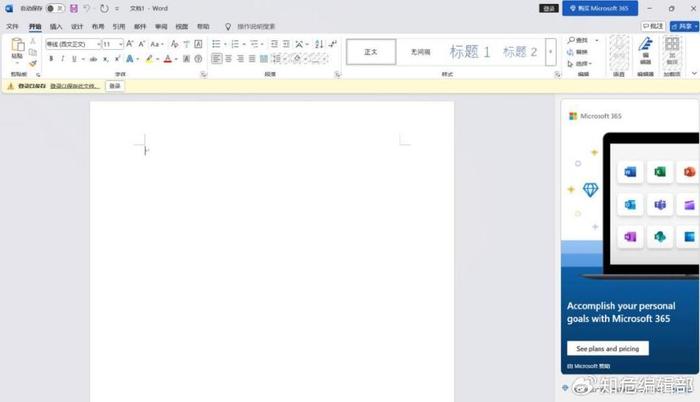Image resolution: width=700 pixels, height=402 pixels.
Task: Click the Decrease Indent icon
Action: 274,44
